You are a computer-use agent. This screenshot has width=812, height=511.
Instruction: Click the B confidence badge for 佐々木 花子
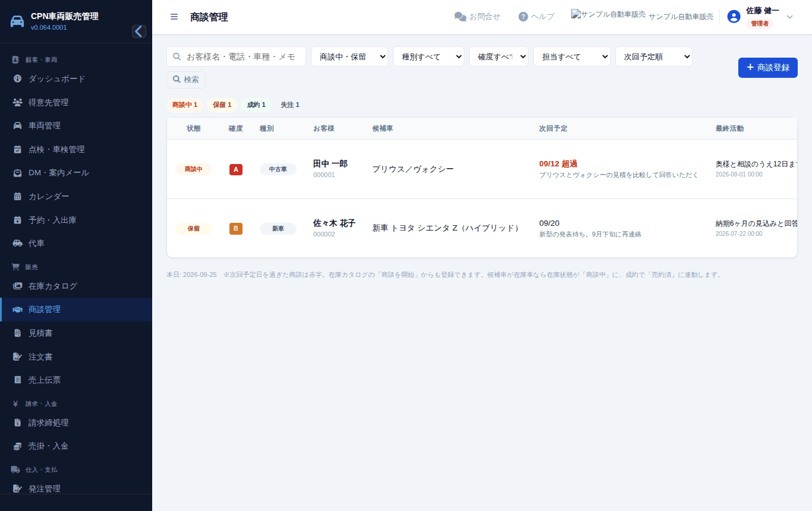236,229
